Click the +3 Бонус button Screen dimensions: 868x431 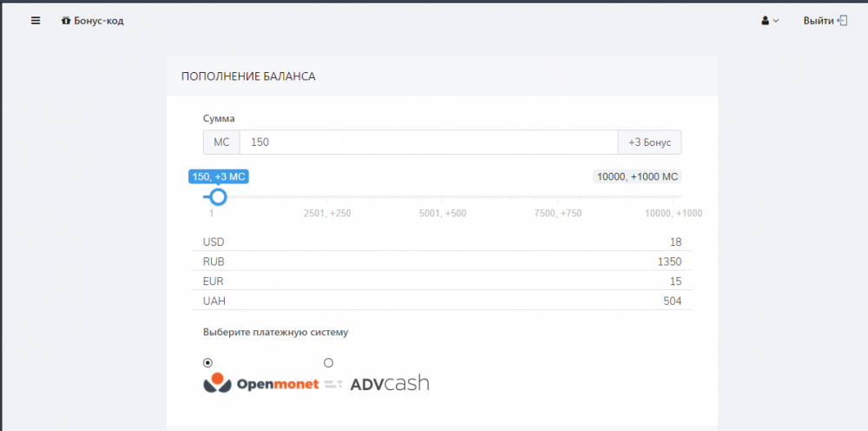[x=649, y=142]
